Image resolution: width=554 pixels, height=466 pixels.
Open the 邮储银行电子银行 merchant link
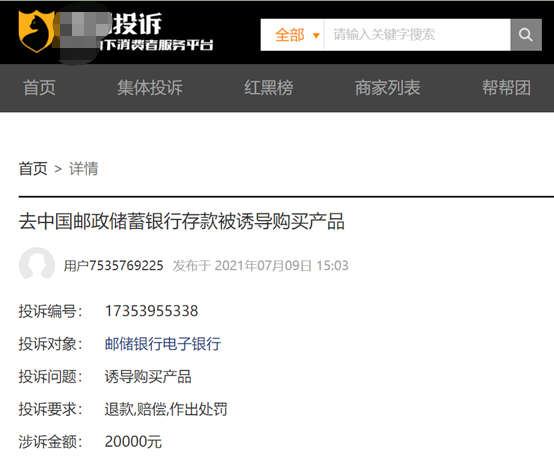pos(163,344)
